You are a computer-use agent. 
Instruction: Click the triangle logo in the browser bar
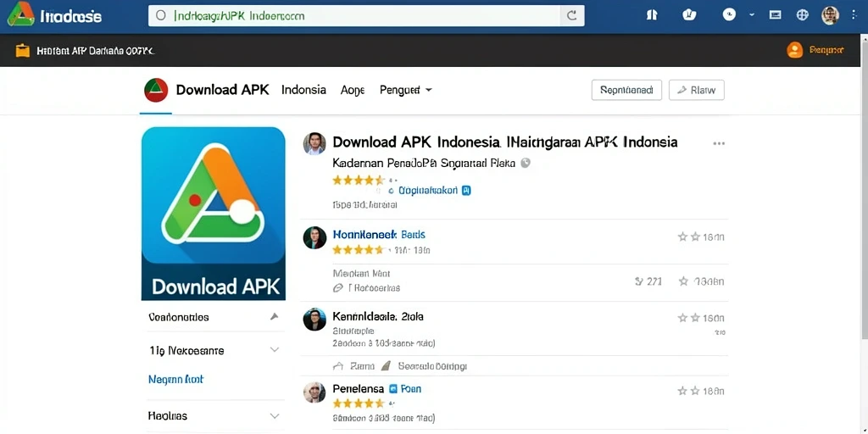point(20,14)
